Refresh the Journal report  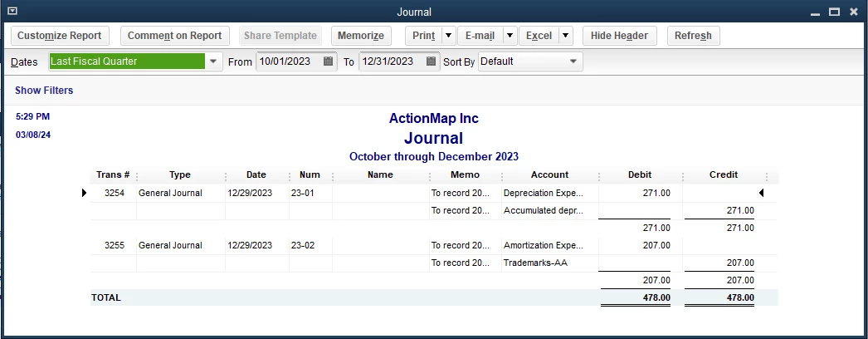693,36
